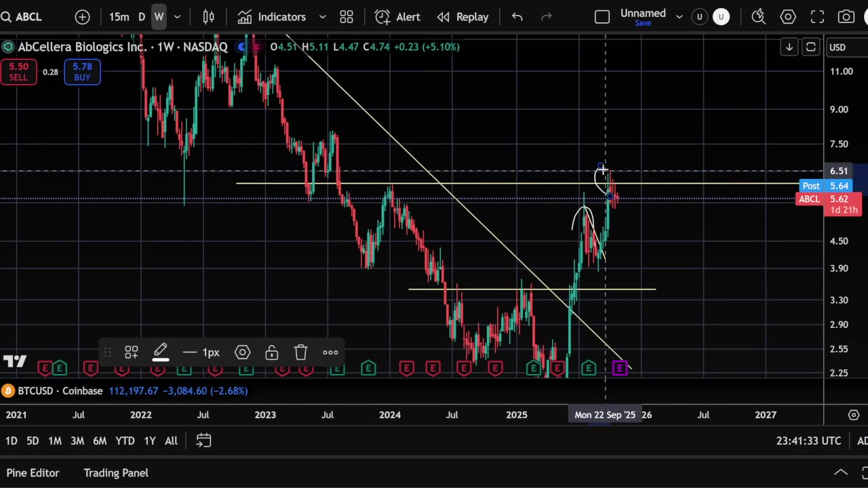Click the Bitcoin symbol icon
The height and width of the screenshot is (488, 868).
[7, 391]
